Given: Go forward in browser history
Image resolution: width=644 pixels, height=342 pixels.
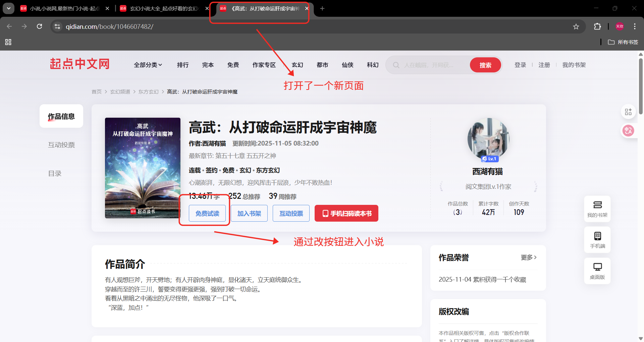Looking at the screenshot, I should pyautogui.click(x=24, y=26).
